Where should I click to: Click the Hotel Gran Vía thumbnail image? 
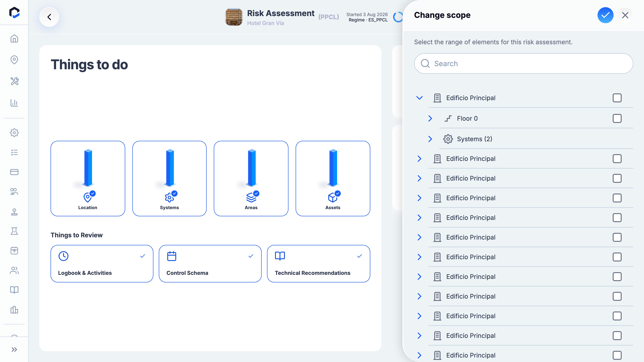234,17
